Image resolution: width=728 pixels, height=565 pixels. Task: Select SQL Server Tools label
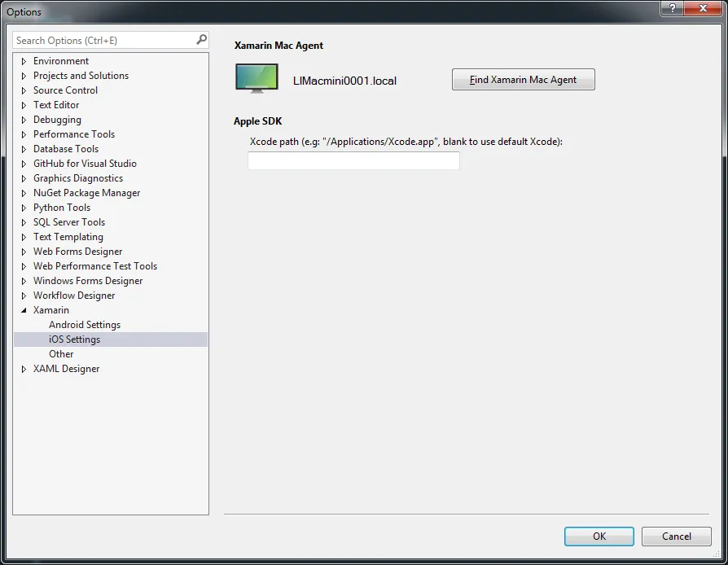[x=69, y=222]
